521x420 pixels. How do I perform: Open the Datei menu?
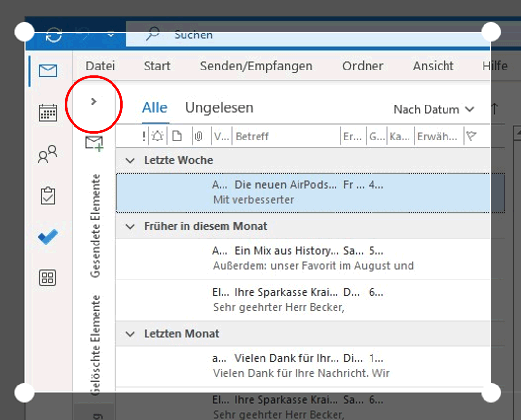pyautogui.click(x=100, y=66)
